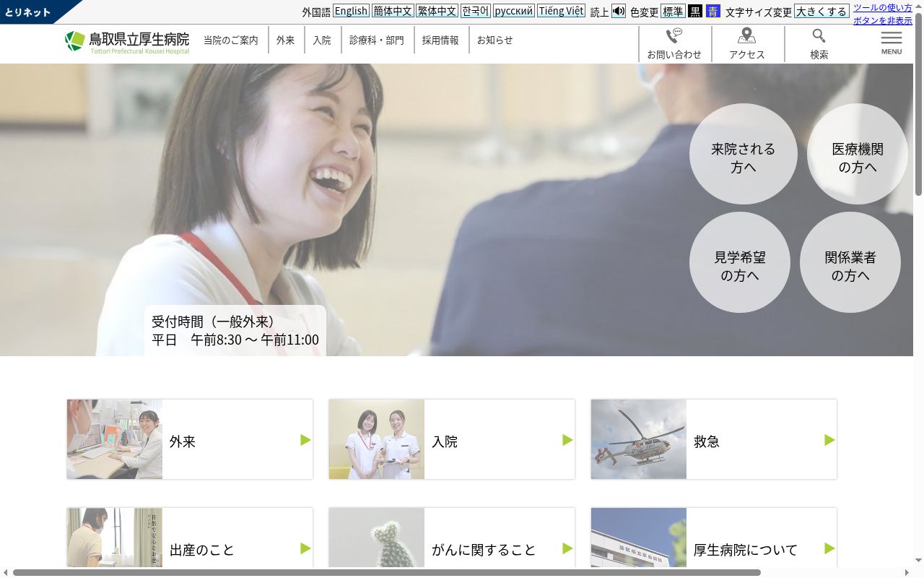
Task: Select the blue color scheme swatch
Action: (x=713, y=11)
